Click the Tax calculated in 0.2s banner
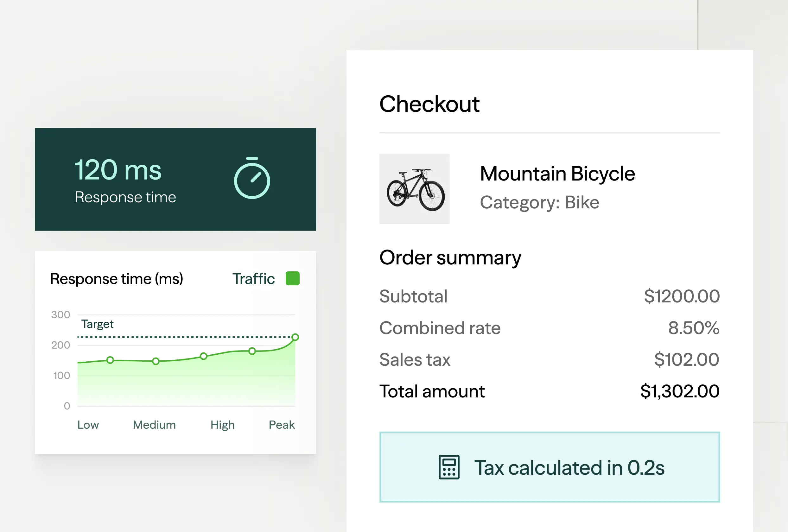Screen dimensions: 788x532 (x=549, y=467)
